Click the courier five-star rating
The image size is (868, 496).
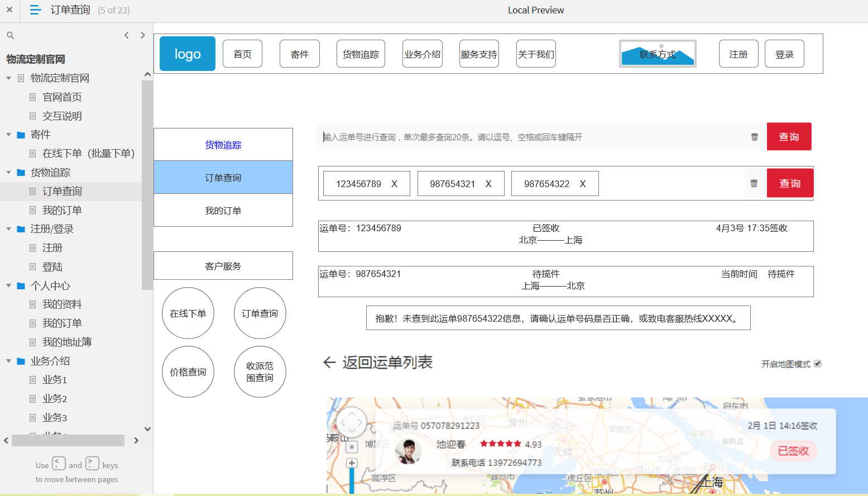(x=501, y=443)
